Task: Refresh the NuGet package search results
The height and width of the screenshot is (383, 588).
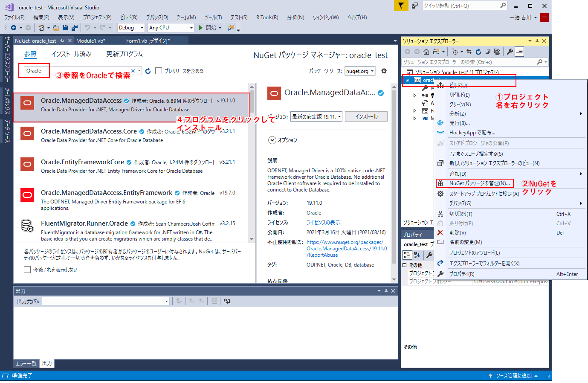Action: (148, 71)
